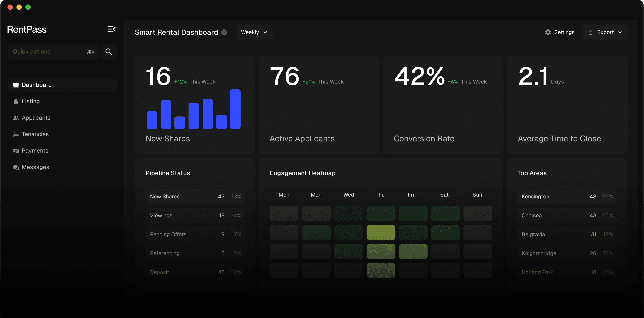Click the tallest bar in New Shares chart
The width and height of the screenshot is (644, 318).
235,109
